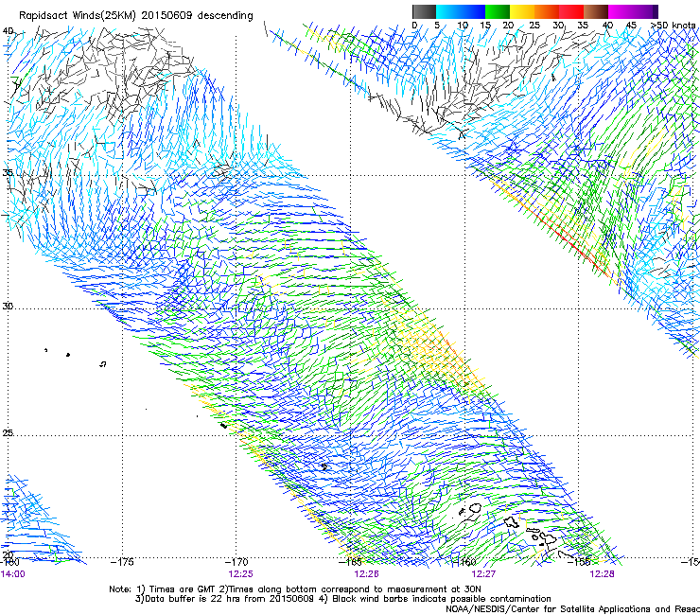Select the purple '12:26' time label
Screen dimensions: 700x615
pos(366,574)
